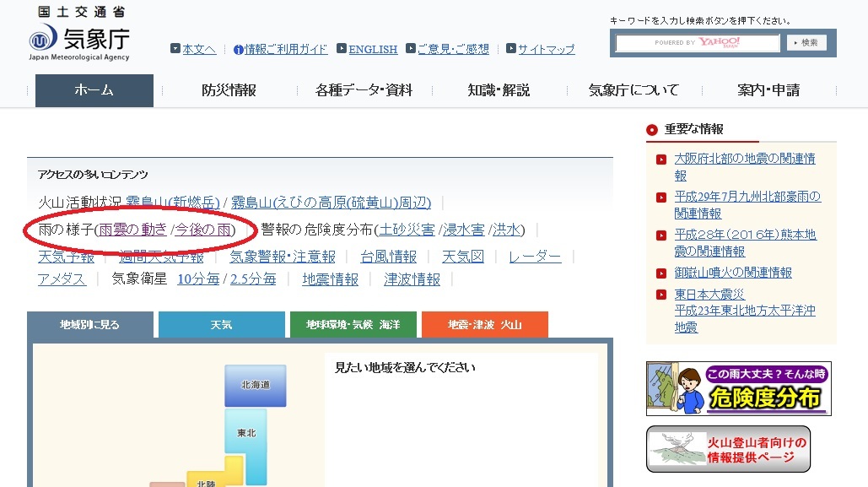Click the red bullet icon beside 御嶽山噴火の関連情報

pos(662,273)
